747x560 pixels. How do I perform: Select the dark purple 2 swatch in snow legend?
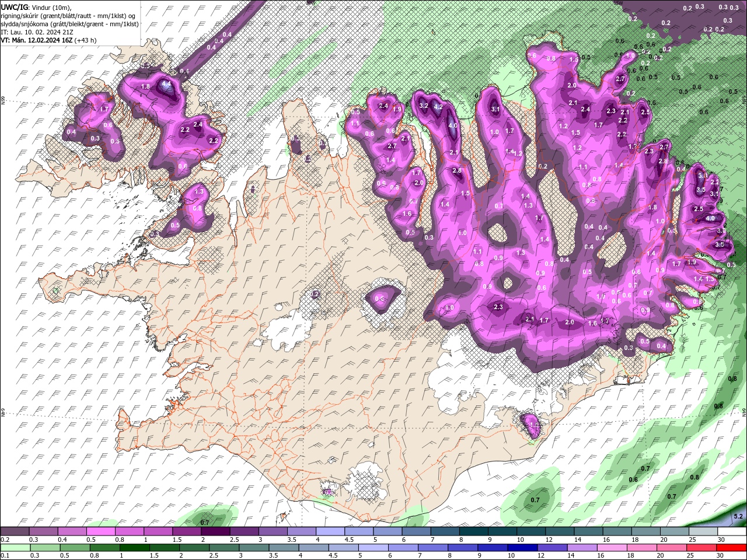click(x=215, y=531)
